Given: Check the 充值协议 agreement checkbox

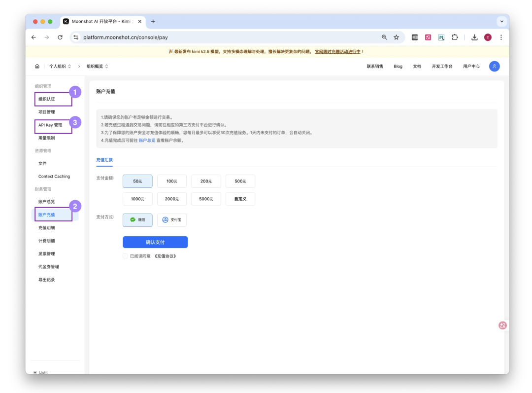Looking at the screenshot, I should click(x=125, y=256).
